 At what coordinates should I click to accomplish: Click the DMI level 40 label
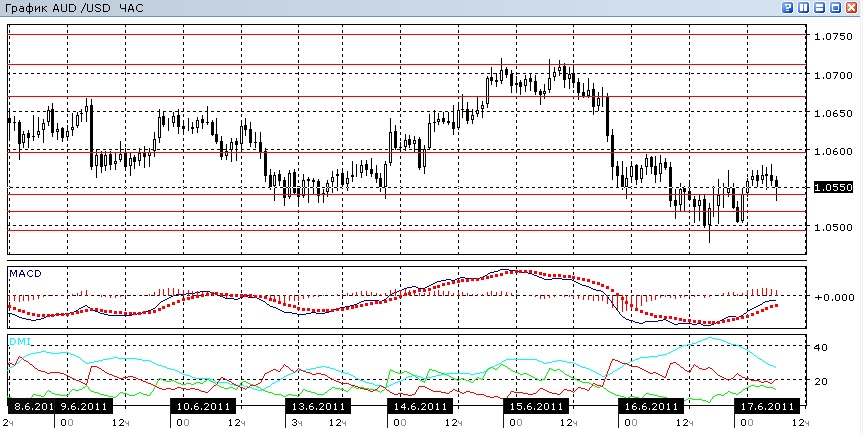pos(821,347)
